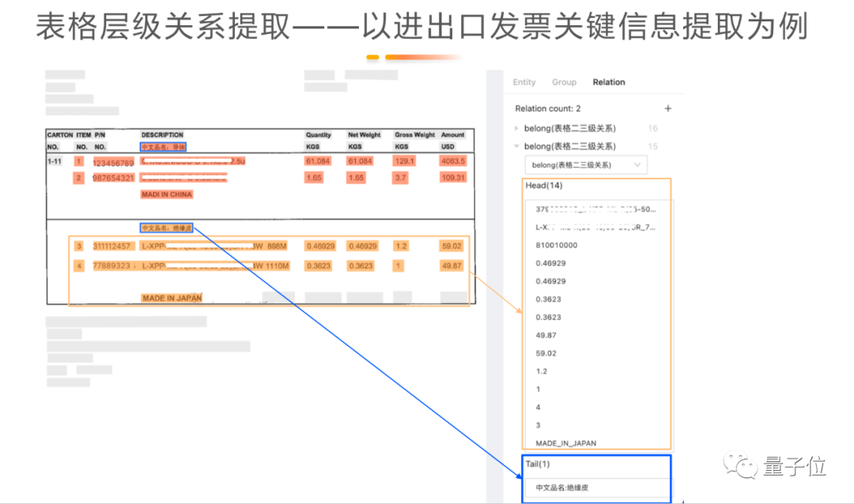
Task: Select entity 987654321 in the invoice table
Action: (113, 178)
